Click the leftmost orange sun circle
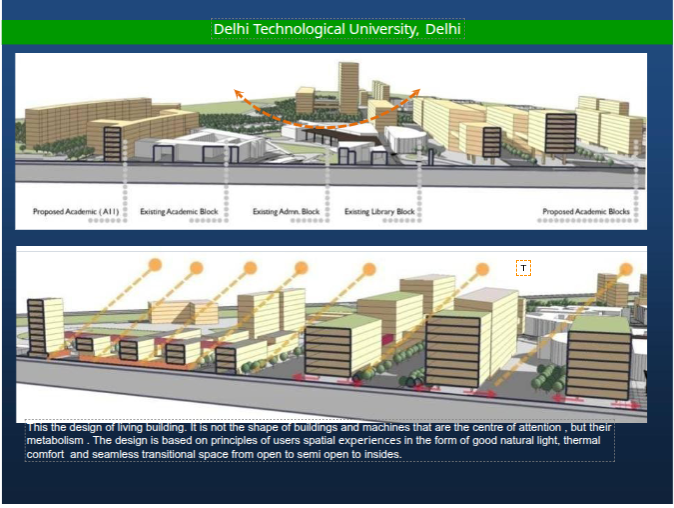The height and width of the screenshot is (508, 674). coord(155,265)
